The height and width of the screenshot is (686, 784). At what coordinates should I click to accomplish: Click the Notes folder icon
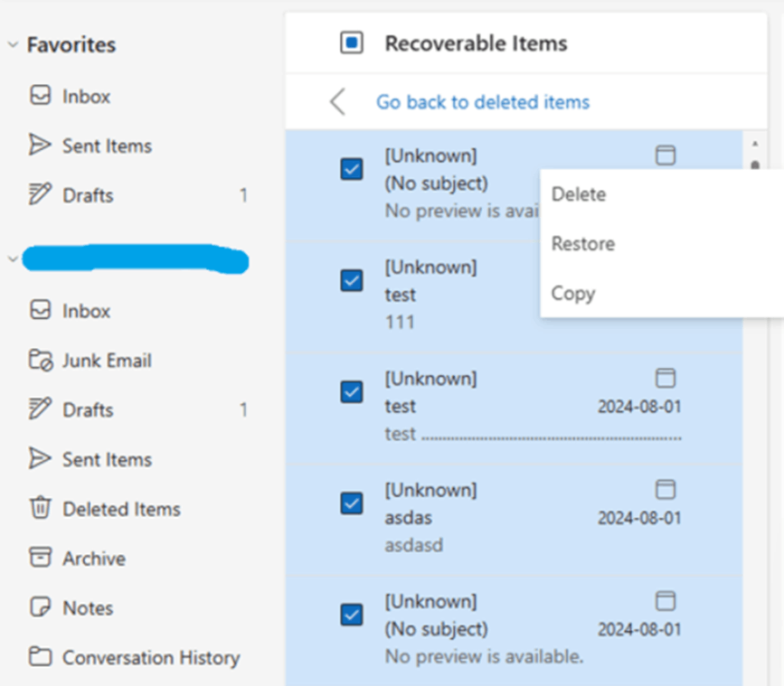click(40, 607)
